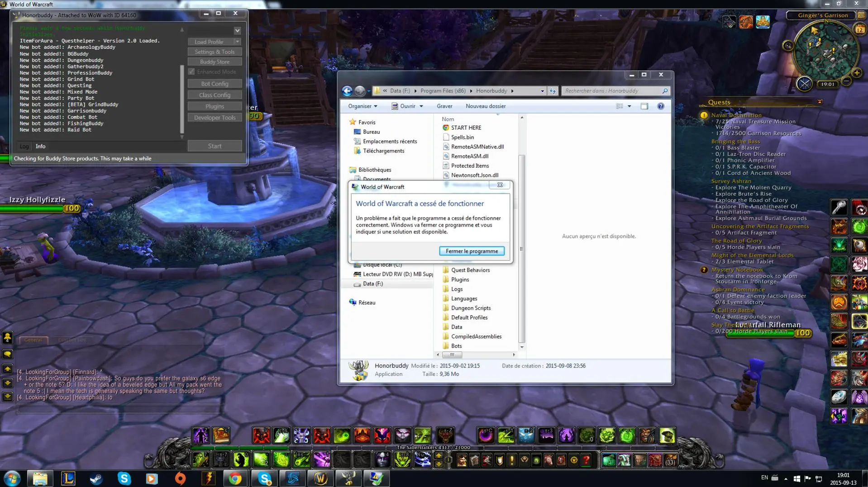
Task: Open Steam from the taskbar
Action: point(96,478)
